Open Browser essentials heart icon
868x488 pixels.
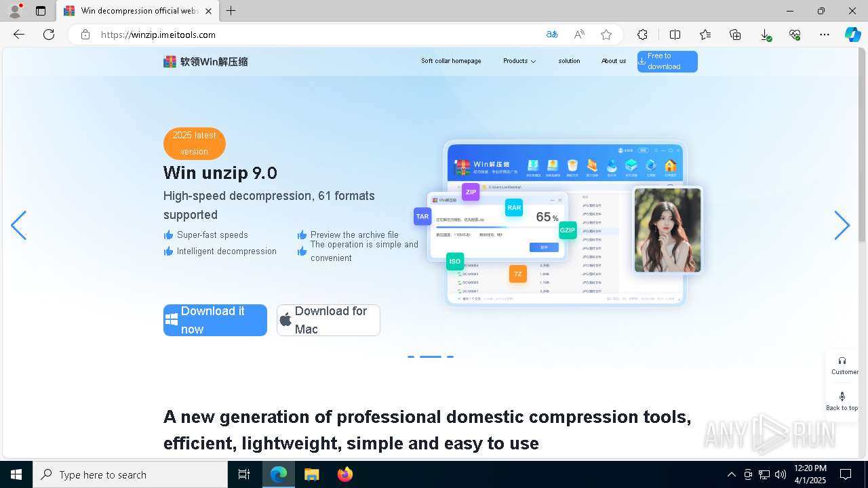tap(795, 35)
